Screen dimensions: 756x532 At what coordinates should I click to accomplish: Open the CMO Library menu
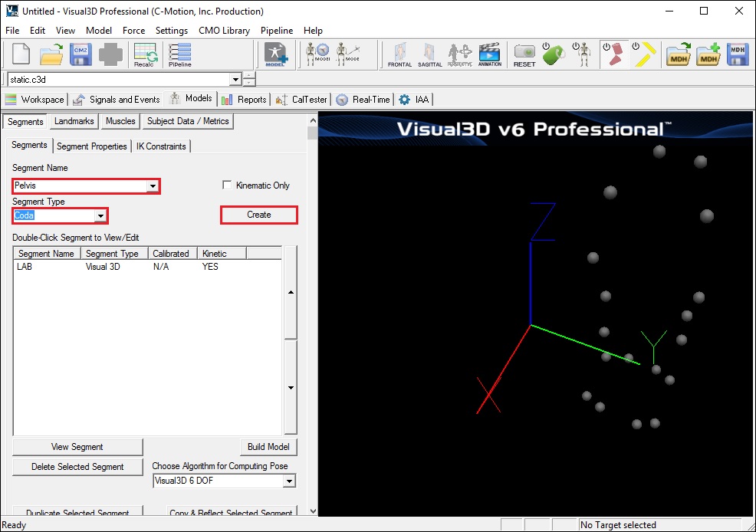coord(224,31)
